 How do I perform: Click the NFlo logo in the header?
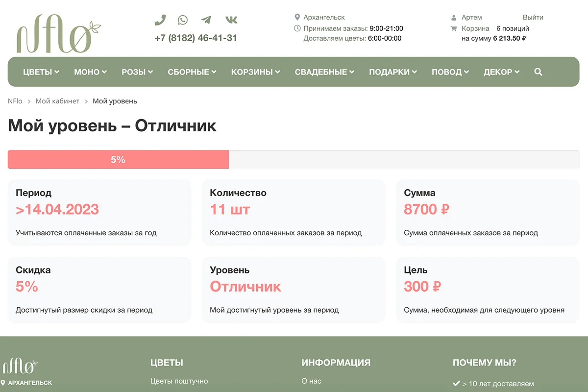[x=59, y=33]
